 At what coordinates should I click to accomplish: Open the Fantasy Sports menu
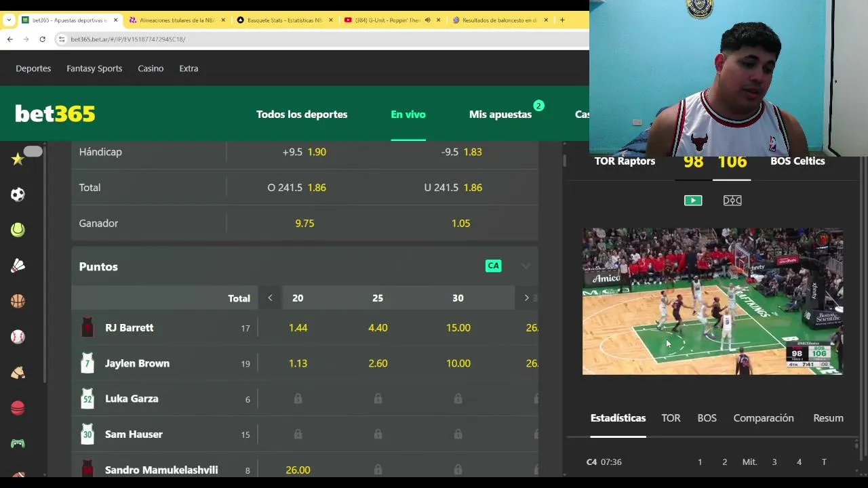pos(94,68)
